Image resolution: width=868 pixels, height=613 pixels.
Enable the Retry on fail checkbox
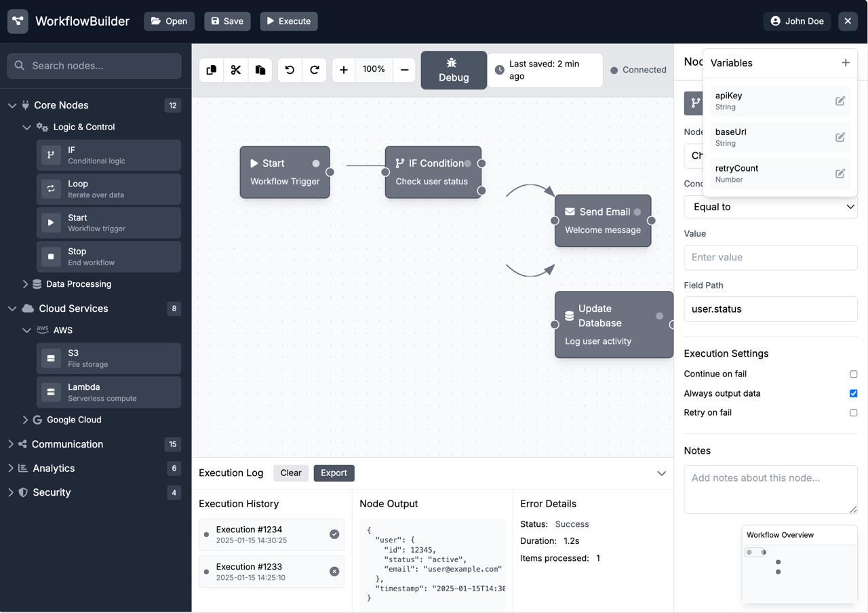click(x=853, y=413)
